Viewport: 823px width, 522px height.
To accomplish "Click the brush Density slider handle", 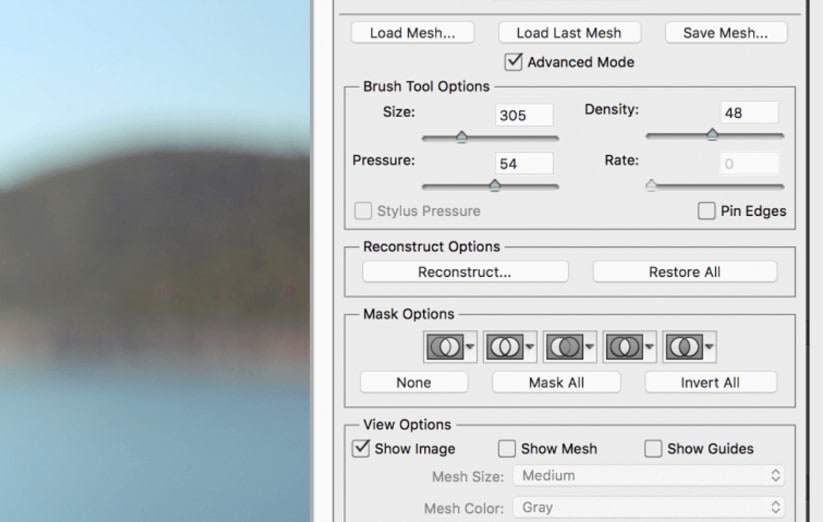I will click(x=712, y=135).
